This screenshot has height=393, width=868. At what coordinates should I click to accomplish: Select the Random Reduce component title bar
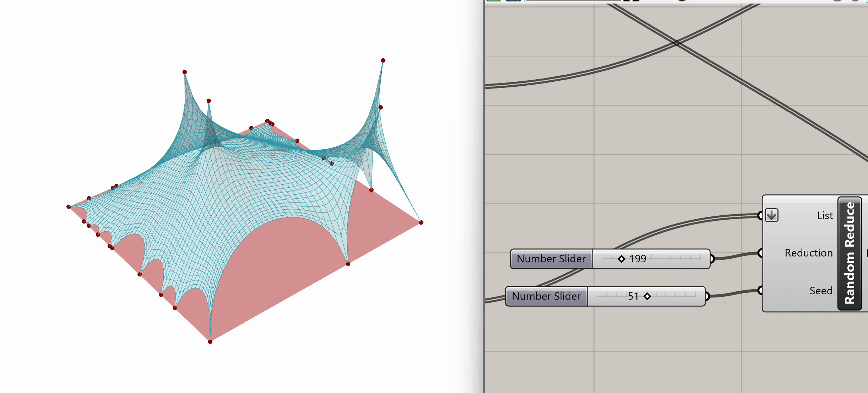click(x=850, y=253)
